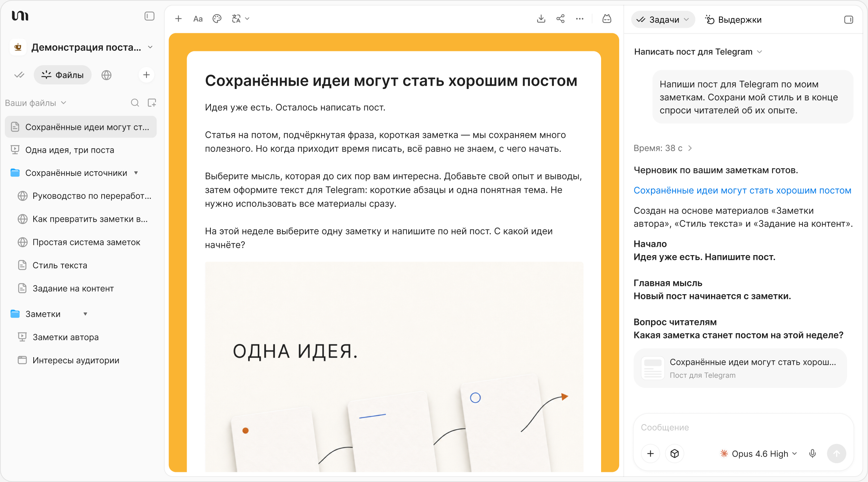Collapse the left sidebar panel
Screen dimensions: 868x482
149,16
